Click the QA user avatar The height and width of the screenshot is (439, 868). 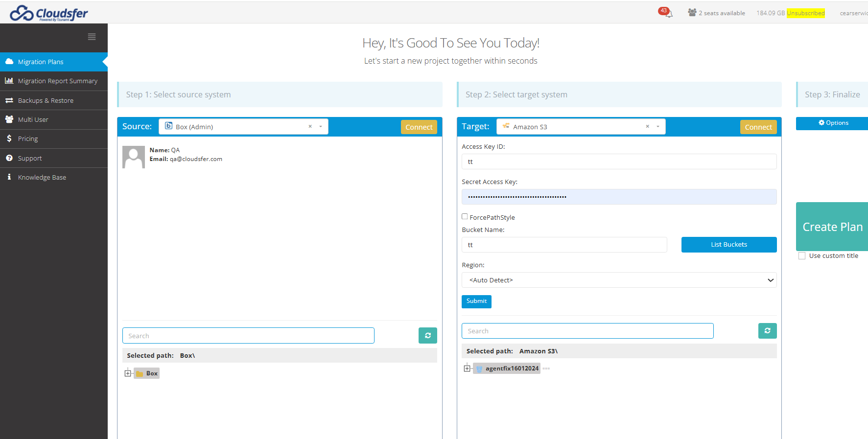134,157
